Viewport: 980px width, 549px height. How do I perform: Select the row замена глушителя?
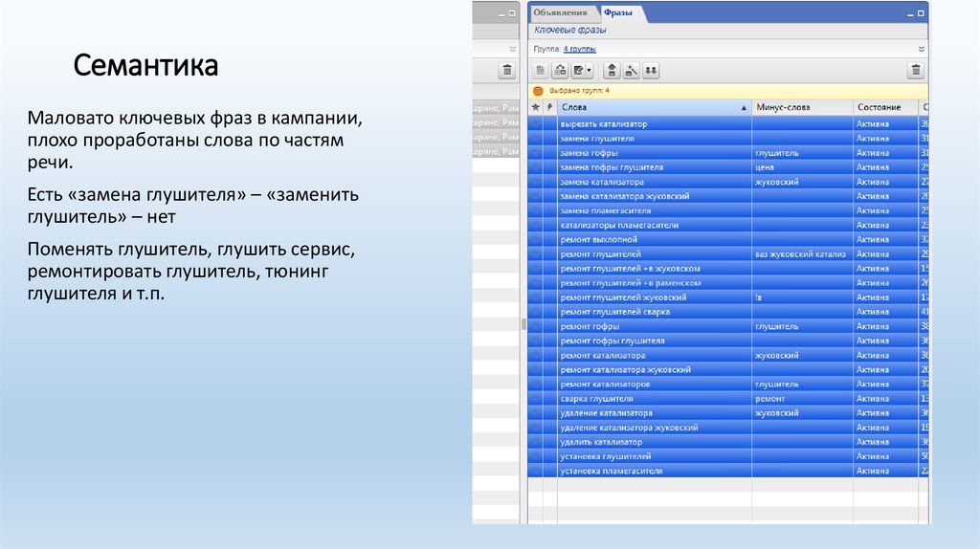click(x=728, y=139)
